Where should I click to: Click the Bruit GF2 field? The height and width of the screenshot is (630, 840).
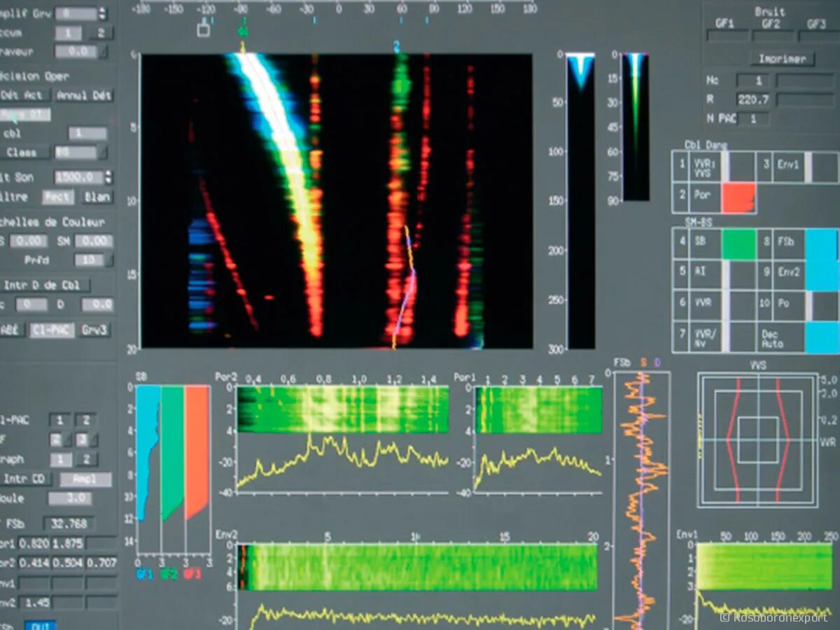(x=771, y=35)
